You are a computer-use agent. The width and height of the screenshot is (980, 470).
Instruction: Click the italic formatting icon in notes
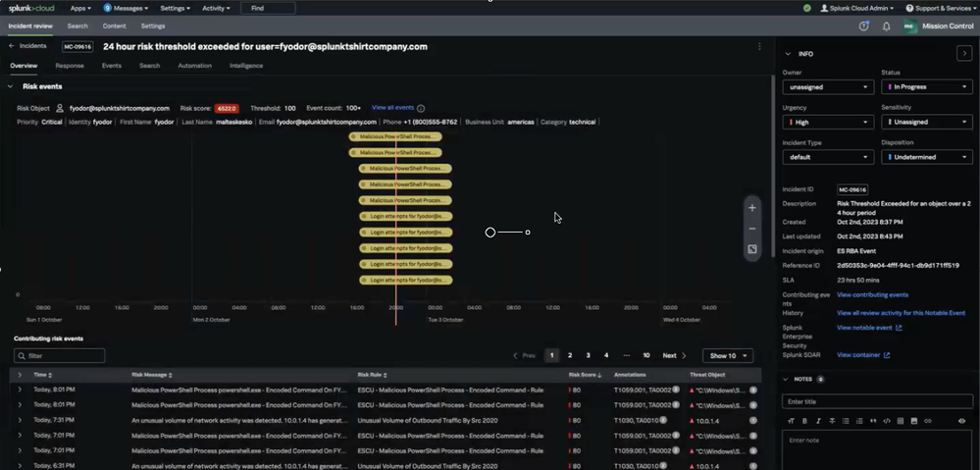818,421
